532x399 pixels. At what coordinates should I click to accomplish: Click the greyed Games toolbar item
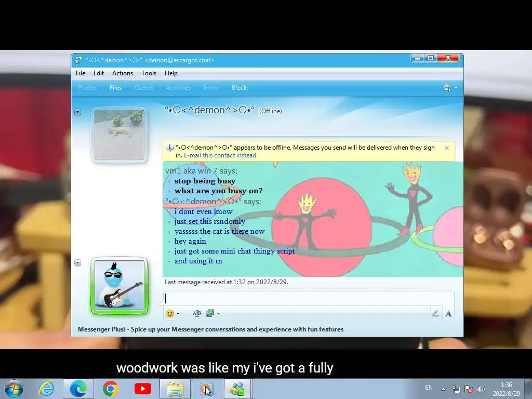pos(143,88)
